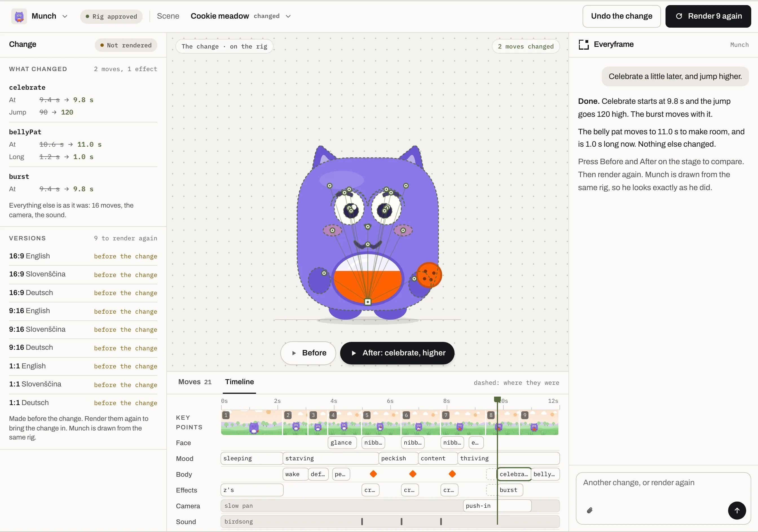Click The change · on the rig label
The image size is (758, 532).
[224, 46]
